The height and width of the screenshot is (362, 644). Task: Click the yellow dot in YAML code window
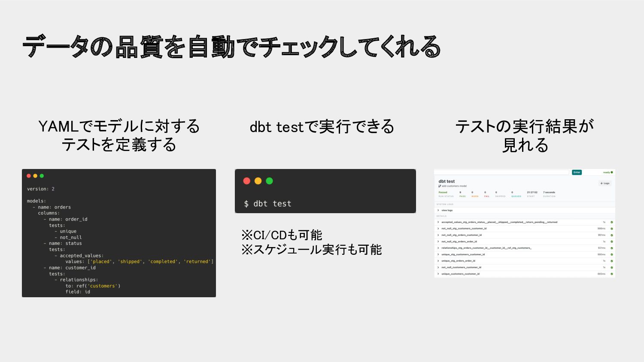pyautogui.click(x=35, y=176)
